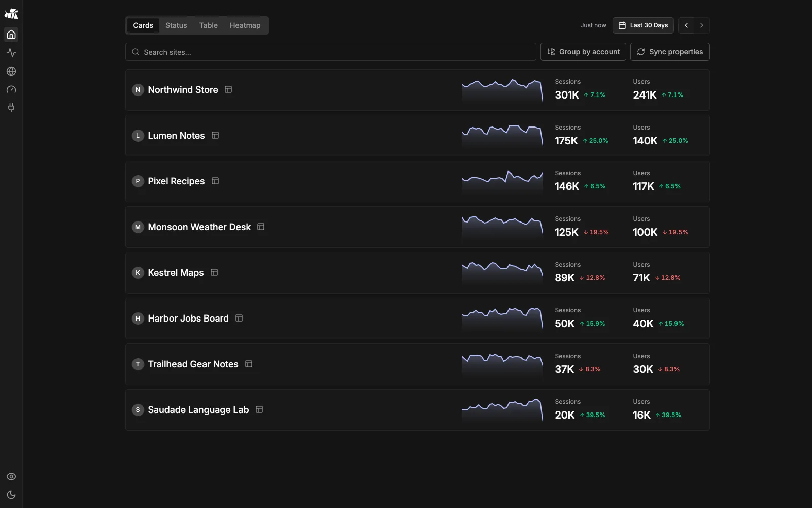This screenshot has height=508, width=812.
Task: Open the layout icon beside Lumen Notes
Action: [215, 135]
